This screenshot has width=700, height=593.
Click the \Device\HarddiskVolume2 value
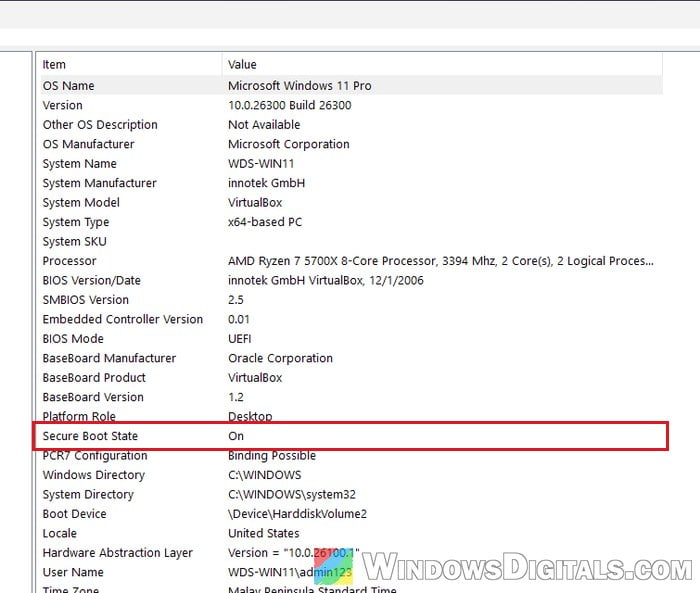point(297,514)
